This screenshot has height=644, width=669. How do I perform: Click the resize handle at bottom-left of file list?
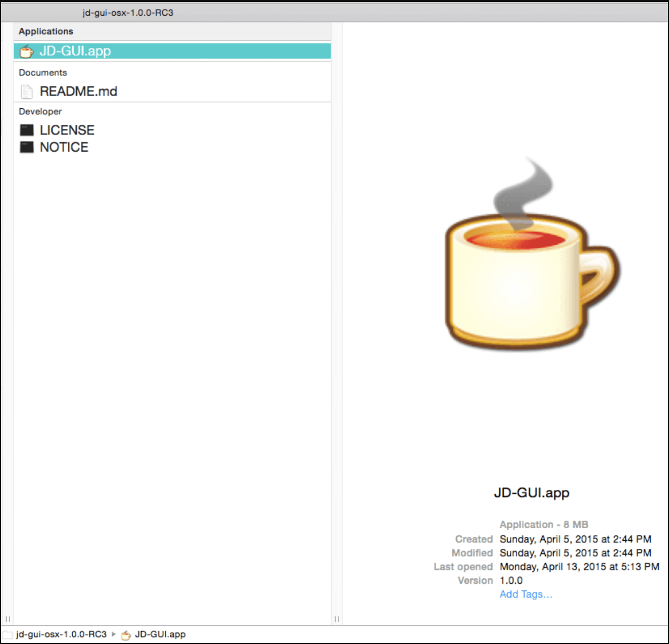pyautogui.click(x=8, y=619)
